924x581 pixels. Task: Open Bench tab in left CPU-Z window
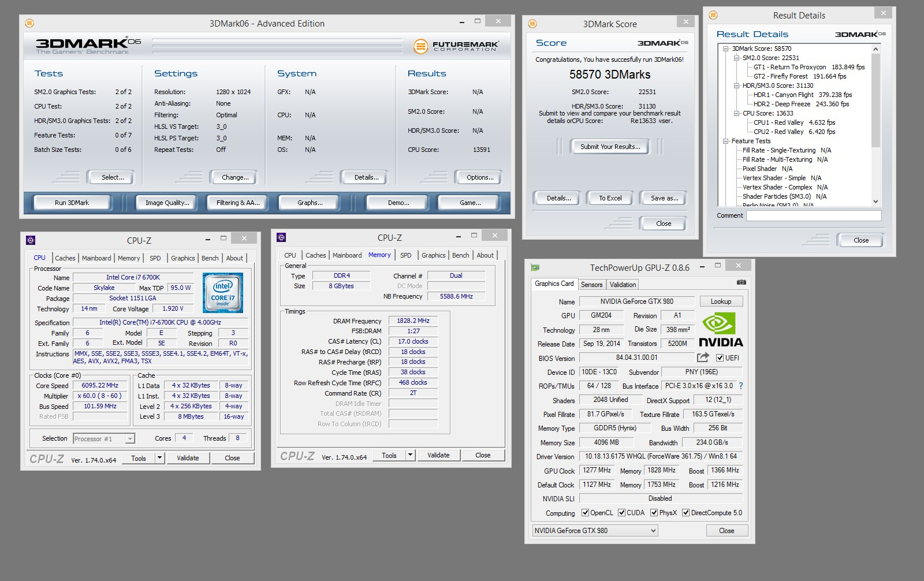(210, 258)
